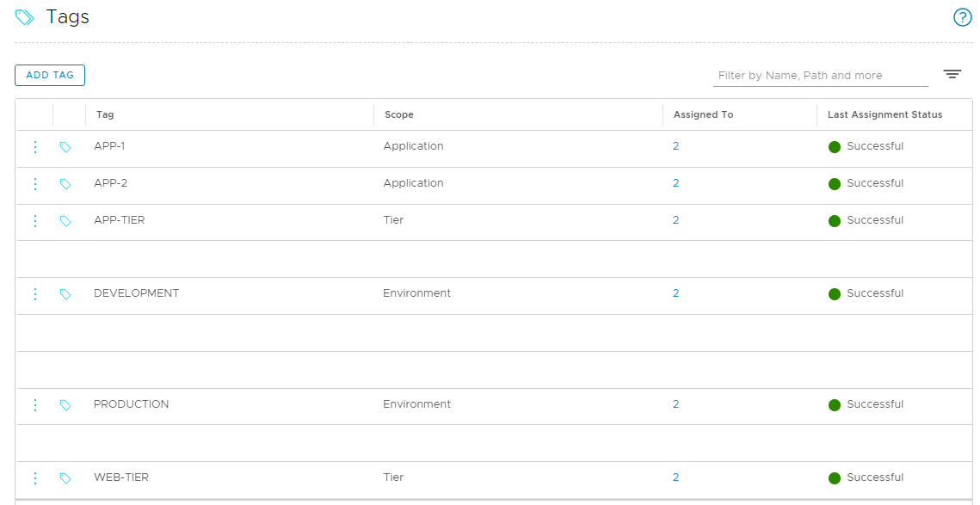Click the Tags page header icon
The width and height of the screenshot is (980, 505).
(x=25, y=17)
